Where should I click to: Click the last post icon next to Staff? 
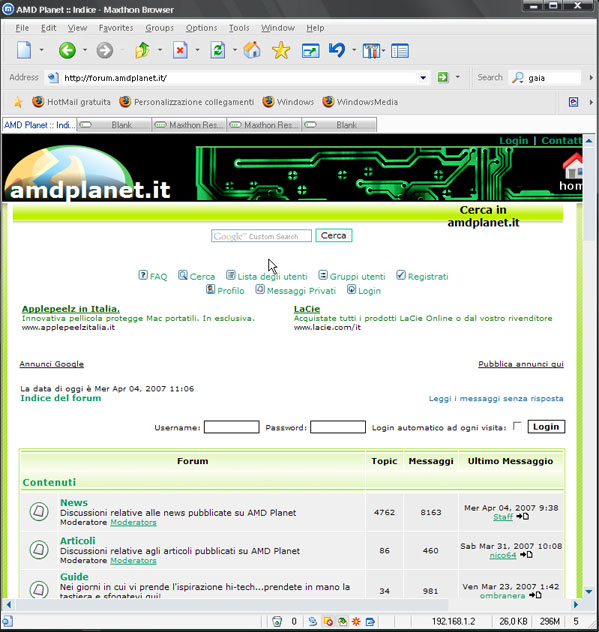coord(523,516)
